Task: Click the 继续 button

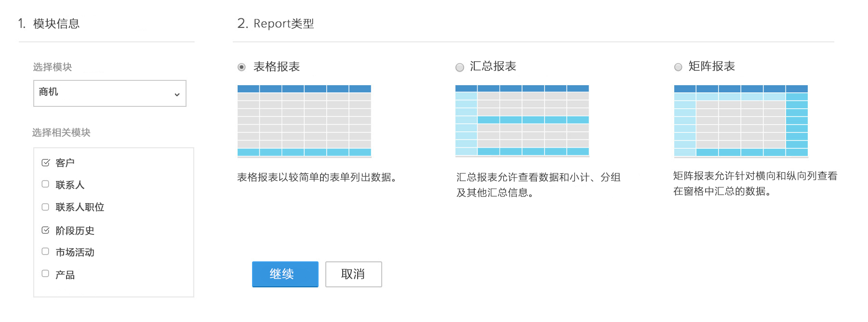Action: point(285,274)
